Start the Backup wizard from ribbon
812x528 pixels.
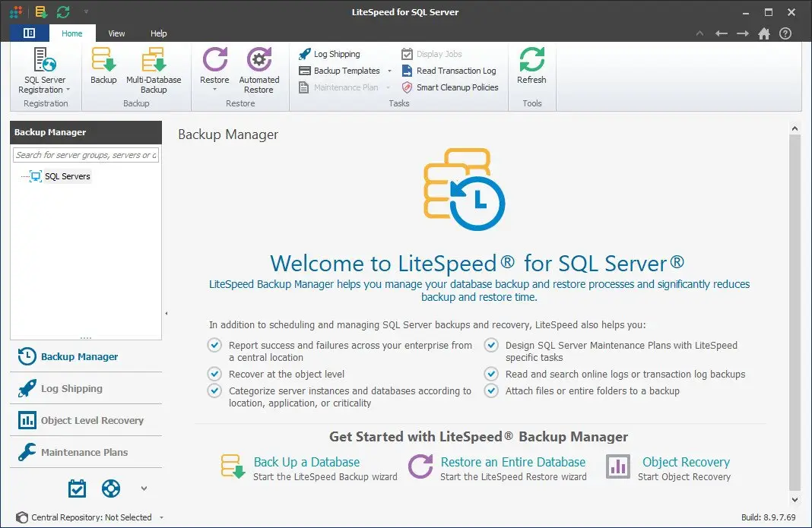(103, 66)
